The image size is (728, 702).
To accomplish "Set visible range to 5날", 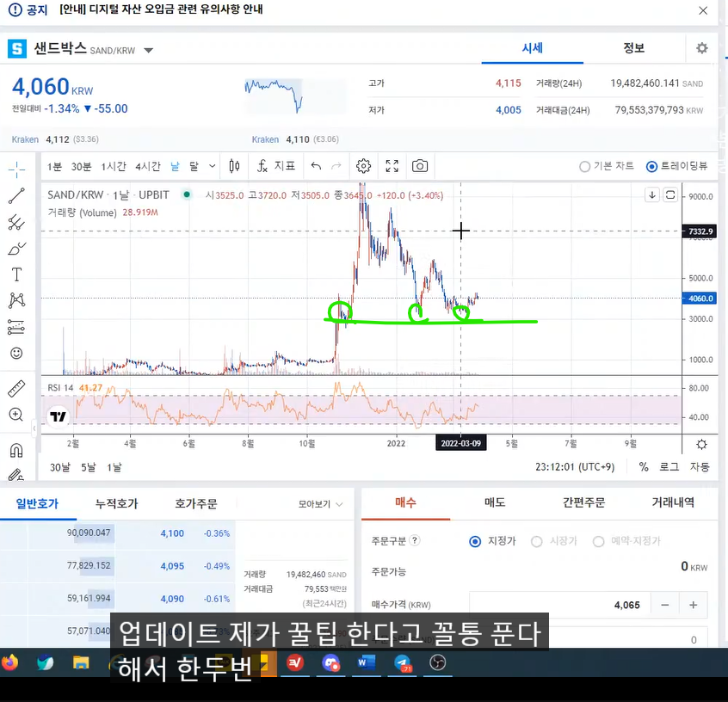I will tap(89, 467).
